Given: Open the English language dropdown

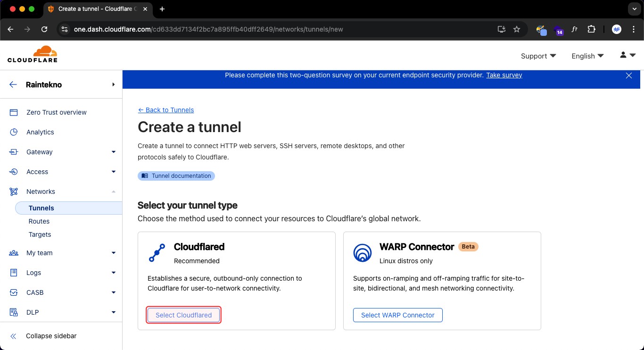Looking at the screenshot, I should [587, 56].
